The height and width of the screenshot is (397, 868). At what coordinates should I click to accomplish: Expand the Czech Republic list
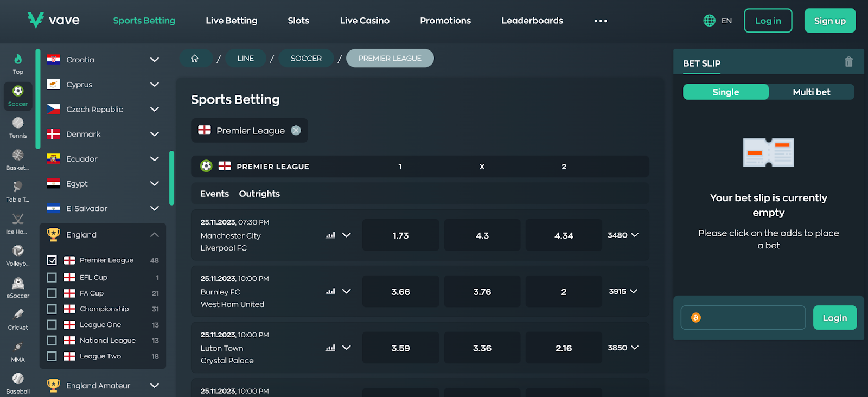click(155, 109)
